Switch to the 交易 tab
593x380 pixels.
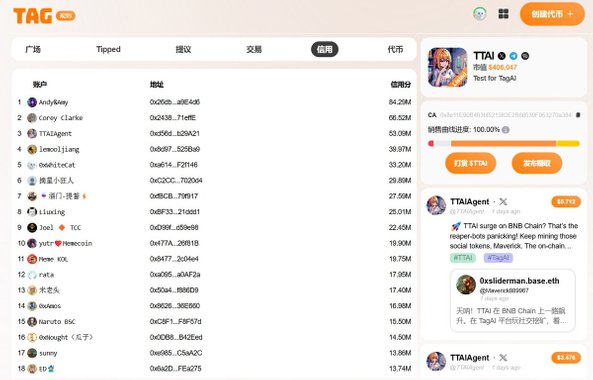pyautogui.click(x=254, y=49)
